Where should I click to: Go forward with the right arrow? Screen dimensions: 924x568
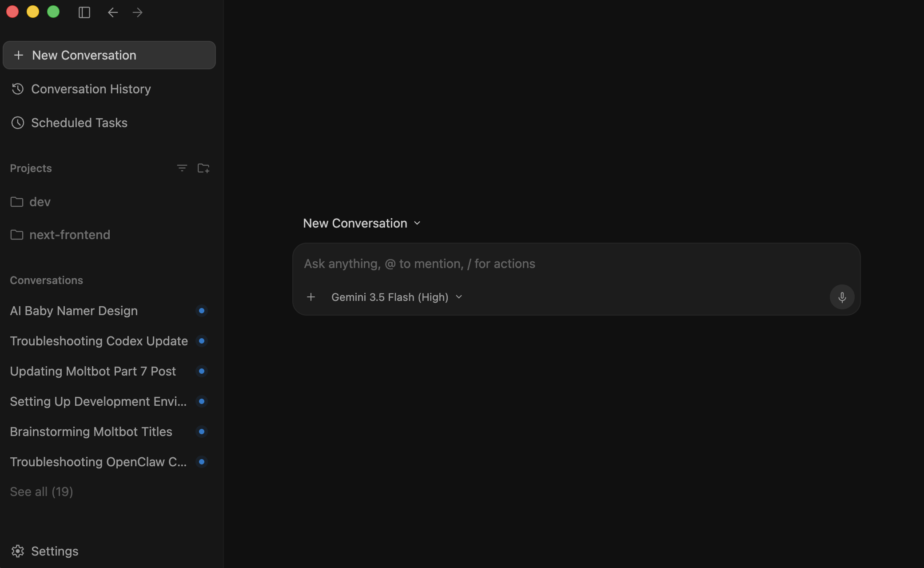(x=138, y=12)
